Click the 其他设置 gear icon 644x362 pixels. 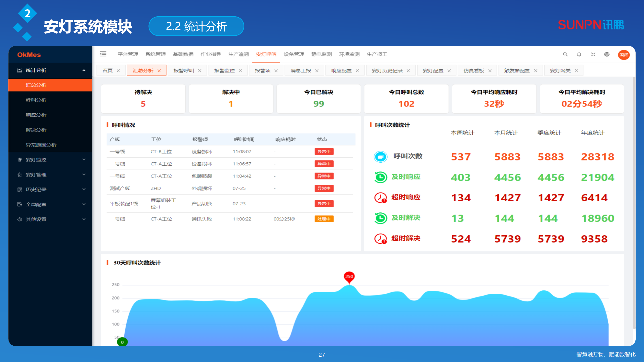pyautogui.click(x=20, y=219)
